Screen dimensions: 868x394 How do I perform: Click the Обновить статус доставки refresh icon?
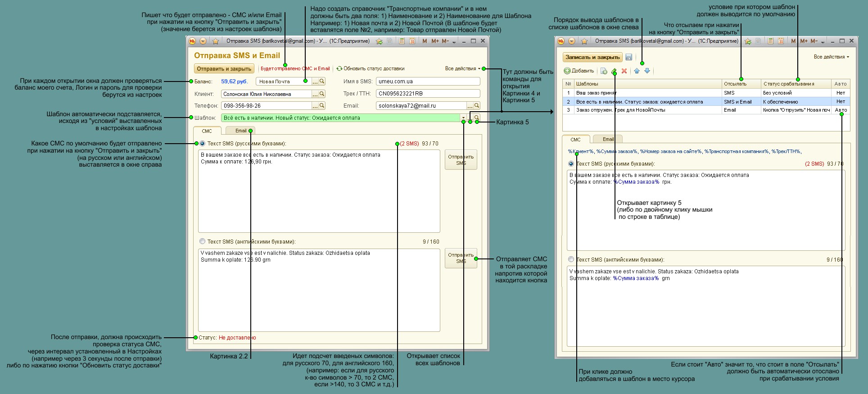click(x=339, y=69)
